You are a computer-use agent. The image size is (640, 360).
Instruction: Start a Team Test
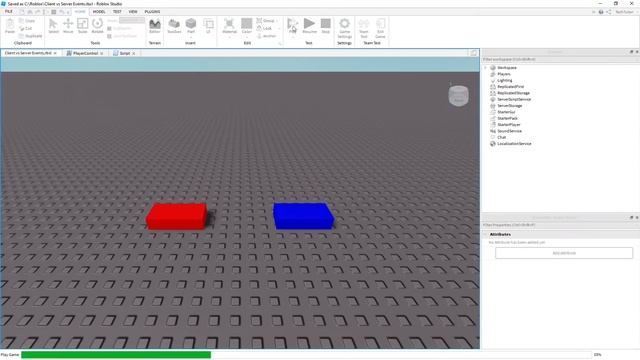click(x=364, y=28)
